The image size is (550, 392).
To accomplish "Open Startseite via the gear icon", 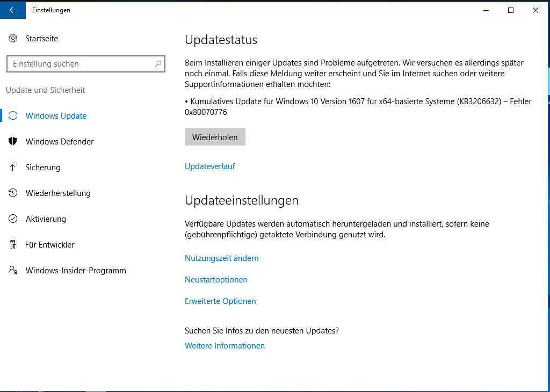I will point(13,38).
